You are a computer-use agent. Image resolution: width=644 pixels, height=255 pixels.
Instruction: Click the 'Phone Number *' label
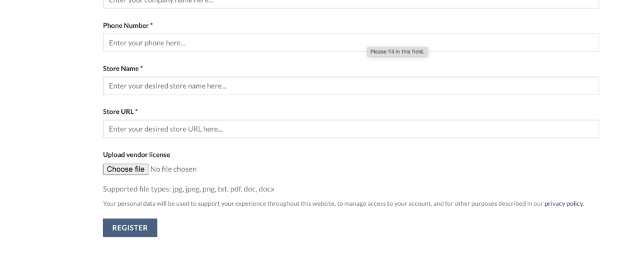[128, 25]
